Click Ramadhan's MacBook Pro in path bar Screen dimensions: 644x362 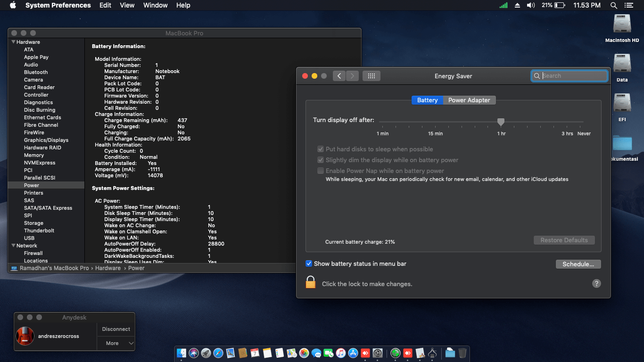click(54, 268)
